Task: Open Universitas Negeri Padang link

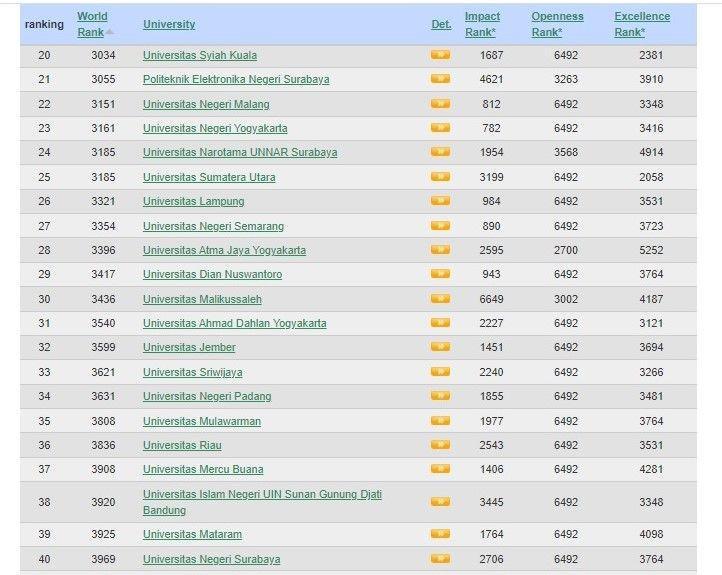Action: click(207, 396)
